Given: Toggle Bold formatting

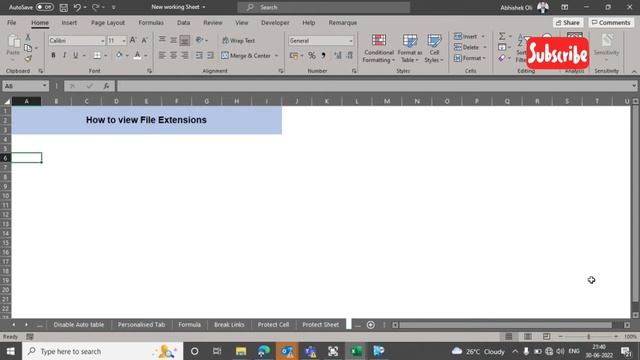Looking at the screenshot, I should pyautogui.click(x=53, y=55).
